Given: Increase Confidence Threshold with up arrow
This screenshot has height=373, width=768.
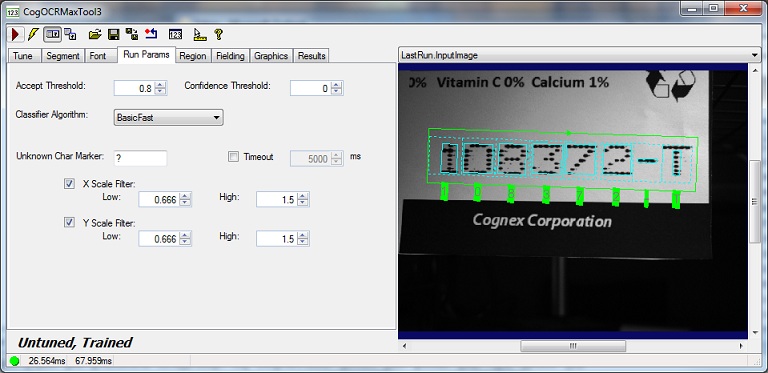Looking at the screenshot, I should tap(336, 85).
